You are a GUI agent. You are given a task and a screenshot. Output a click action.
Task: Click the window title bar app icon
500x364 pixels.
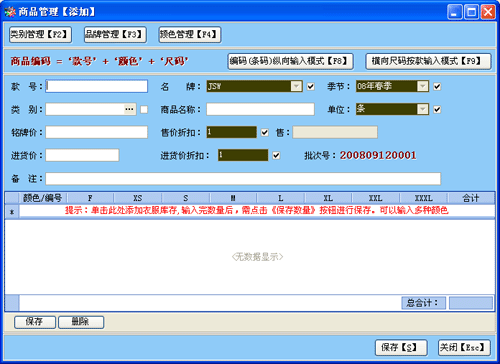click(x=10, y=12)
